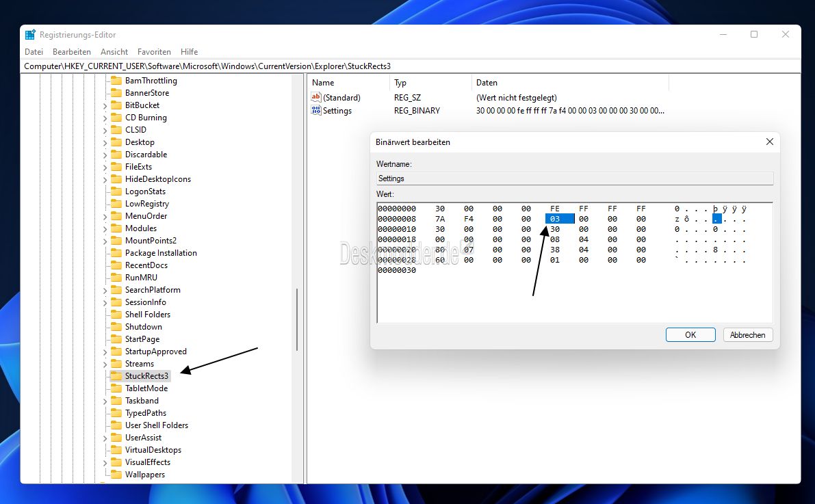Click the registry path address bar
The width and height of the screenshot is (815, 504).
coord(412,66)
